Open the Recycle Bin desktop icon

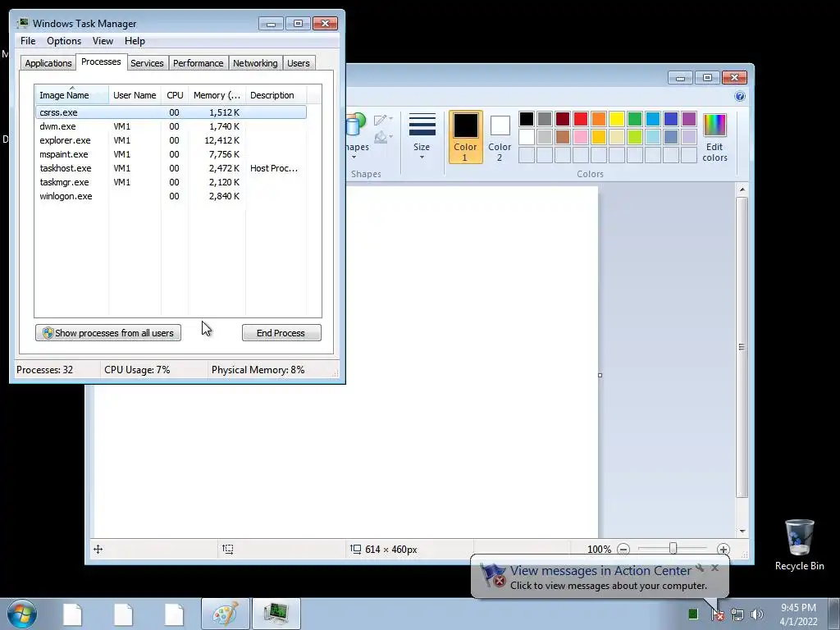(x=799, y=545)
